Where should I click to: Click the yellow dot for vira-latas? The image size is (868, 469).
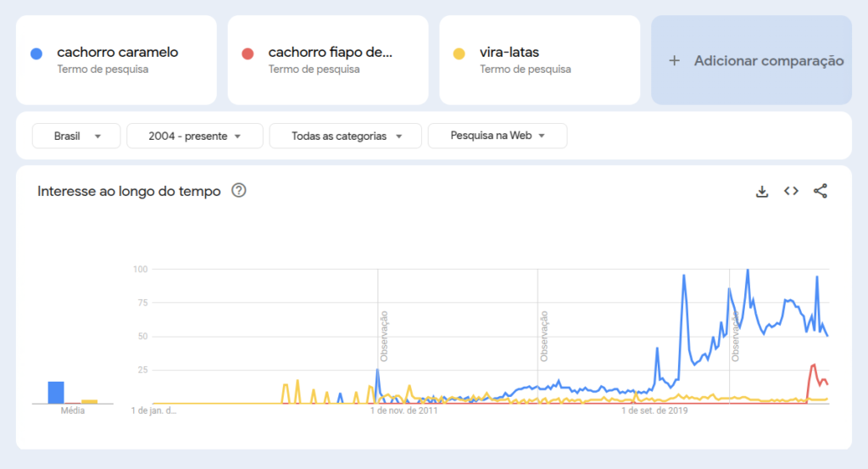tap(459, 53)
